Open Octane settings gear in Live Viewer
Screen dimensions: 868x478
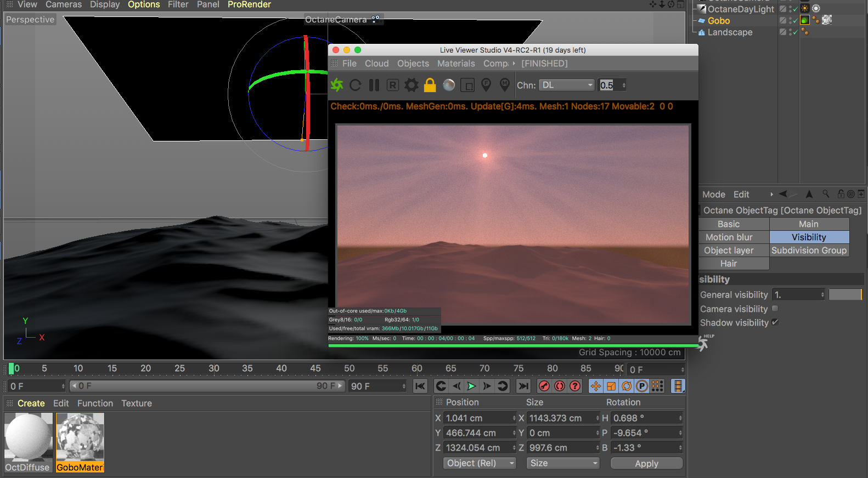(412, 85)
